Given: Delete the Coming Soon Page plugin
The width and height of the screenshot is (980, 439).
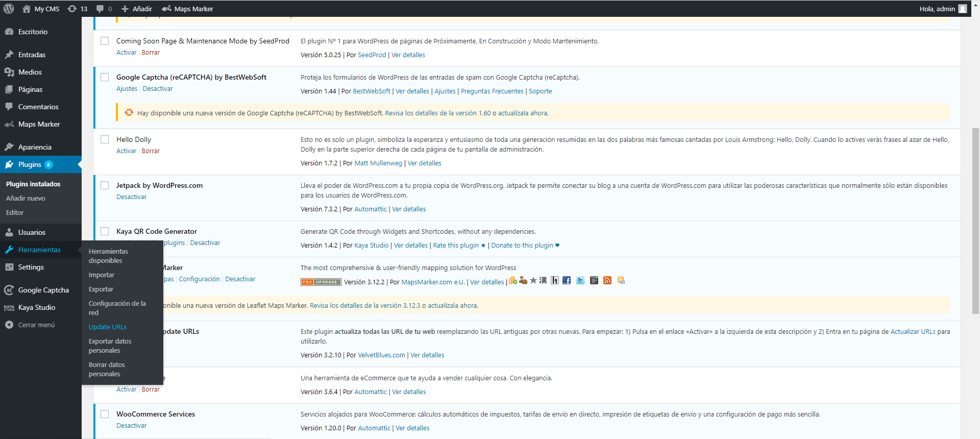Looking at the screenshot, I should (151, 53).
